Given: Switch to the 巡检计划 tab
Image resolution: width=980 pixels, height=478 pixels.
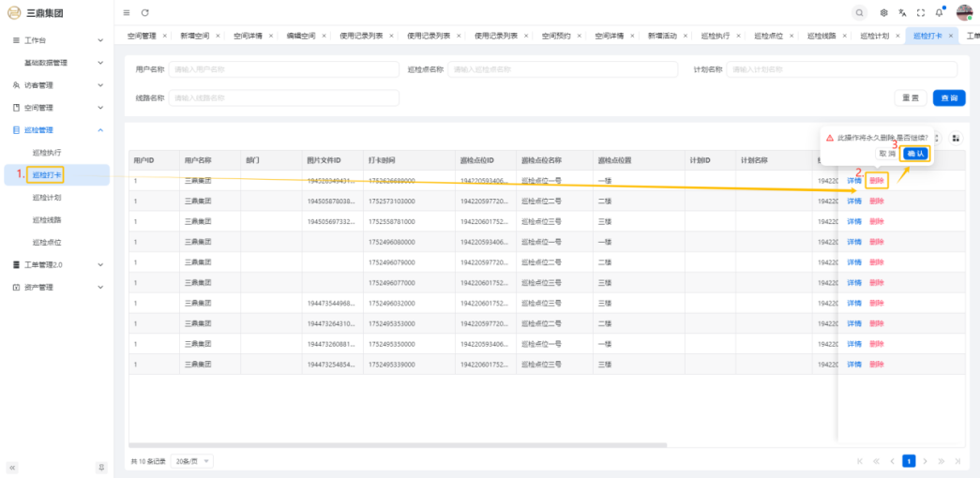Looking at the screenshot, I should tap(876, 36).
